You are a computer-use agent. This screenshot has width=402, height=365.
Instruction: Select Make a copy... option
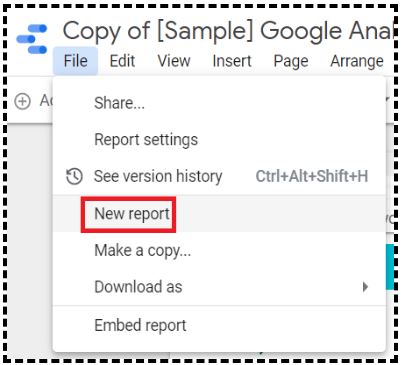coord(219,250)
